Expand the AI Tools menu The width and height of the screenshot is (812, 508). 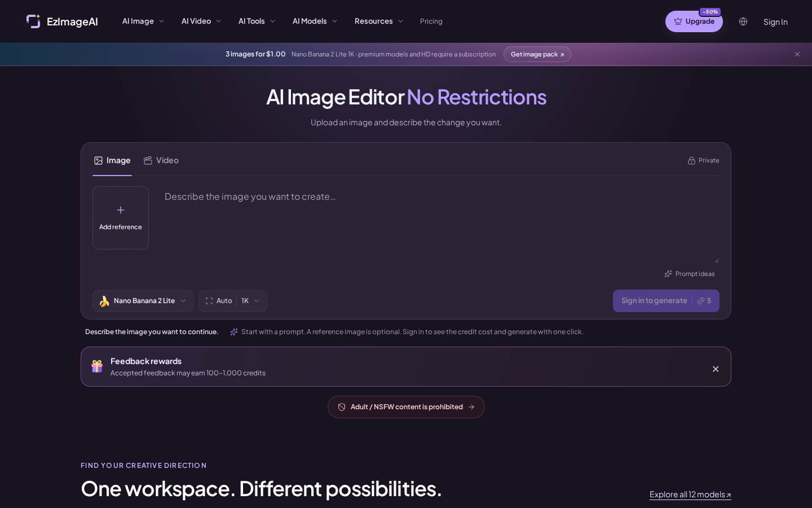pyautogui.click(x=257, y=21)
